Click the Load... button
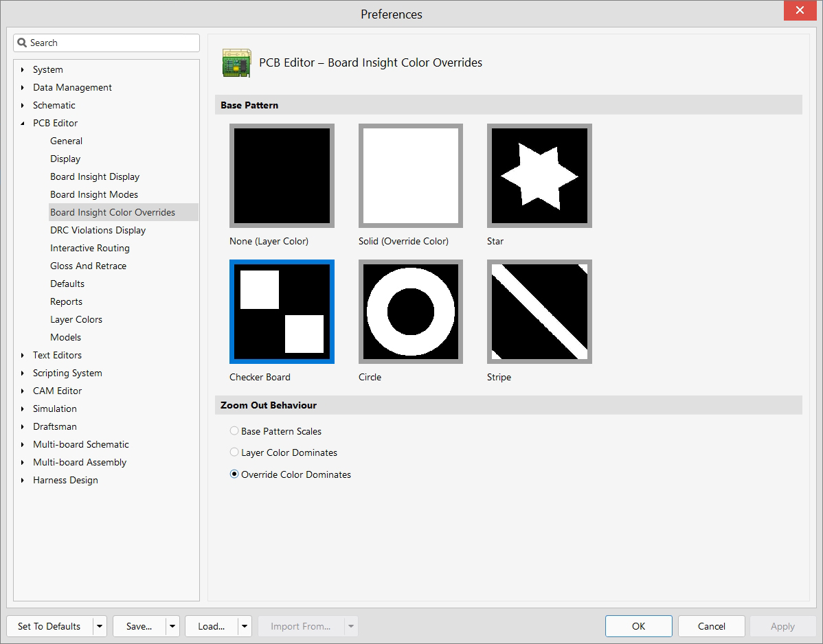The width and height of the screenshot is (823, 644). click(x=212, y=626)
